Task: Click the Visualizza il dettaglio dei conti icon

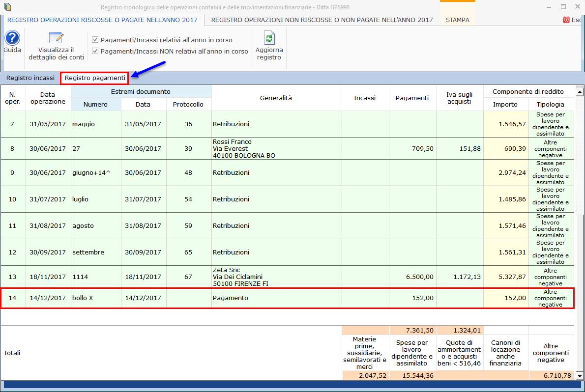Action: (x=57, y=38)
